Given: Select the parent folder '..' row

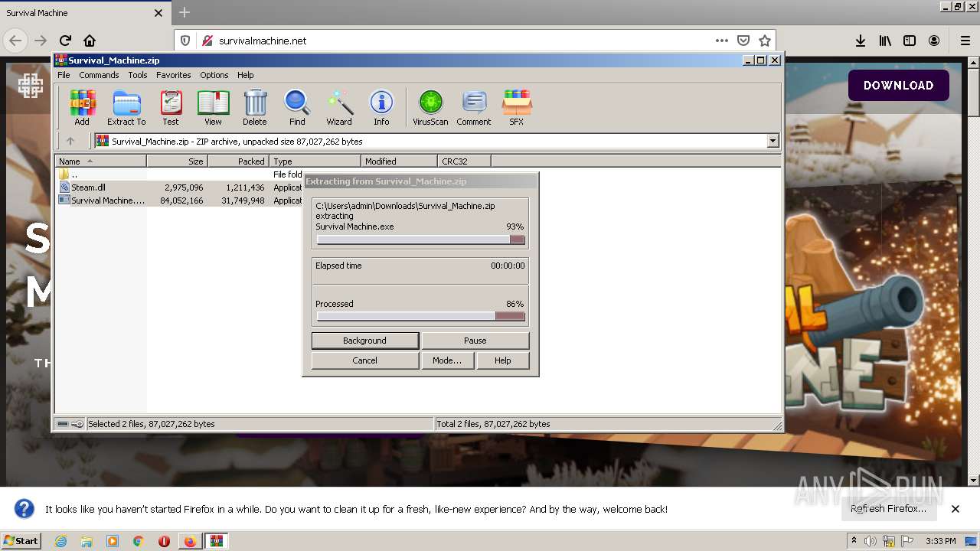Looking at the screenshot, I should point(178,174).
